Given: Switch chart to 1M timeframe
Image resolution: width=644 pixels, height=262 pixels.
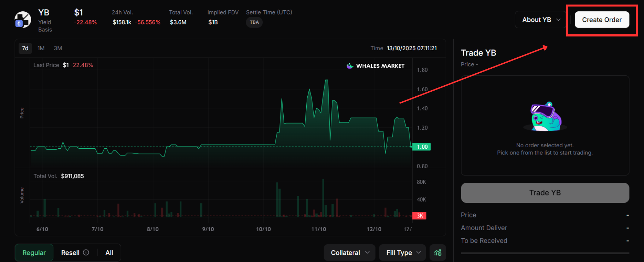Looking at the screenshot, I should point(41,48).
